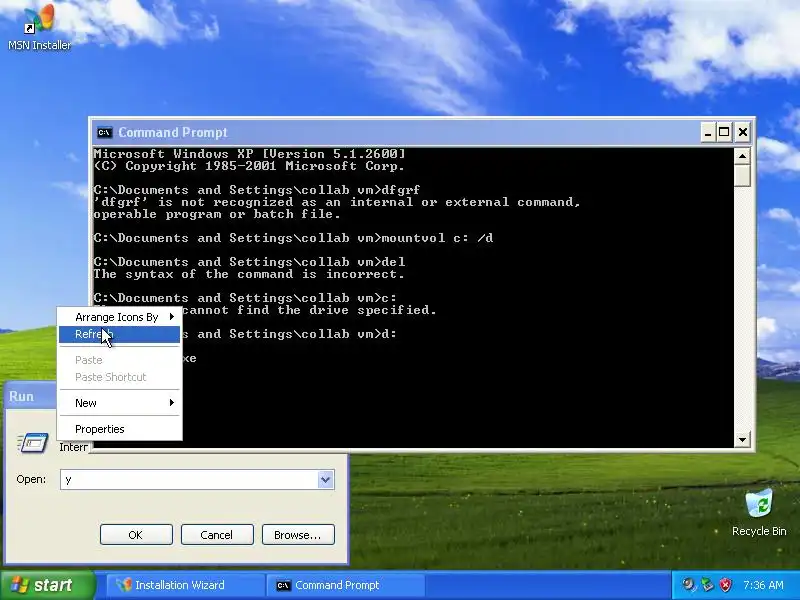Viewport: 800px width, 600px height.
Task: Click the Command Prompt title bar icon
Action: click(x=105, y=133)
